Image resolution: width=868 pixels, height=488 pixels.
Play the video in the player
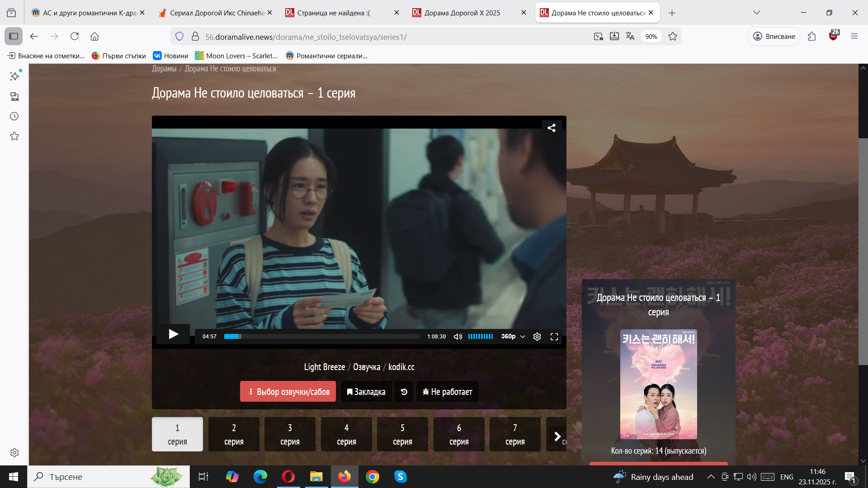(173, 334)
